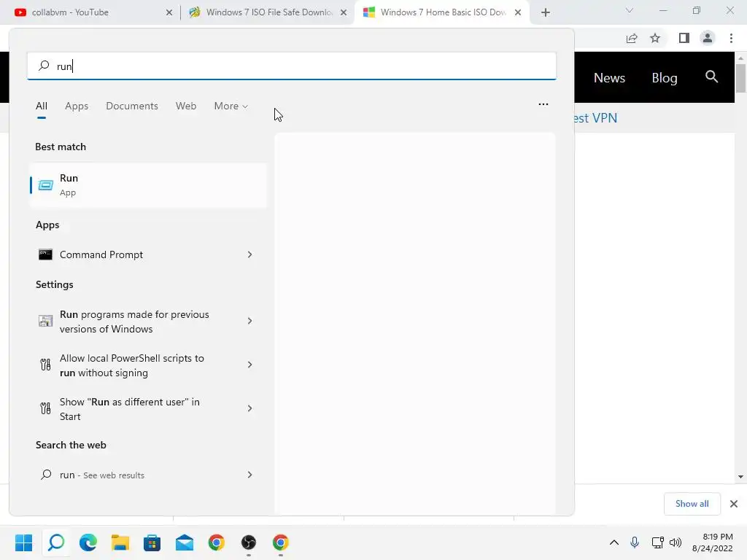The height and width of the screenshot is (560, 747).
Task: Click the scrollbar down arrow on the webpage
Action: (x=741, y=477)
